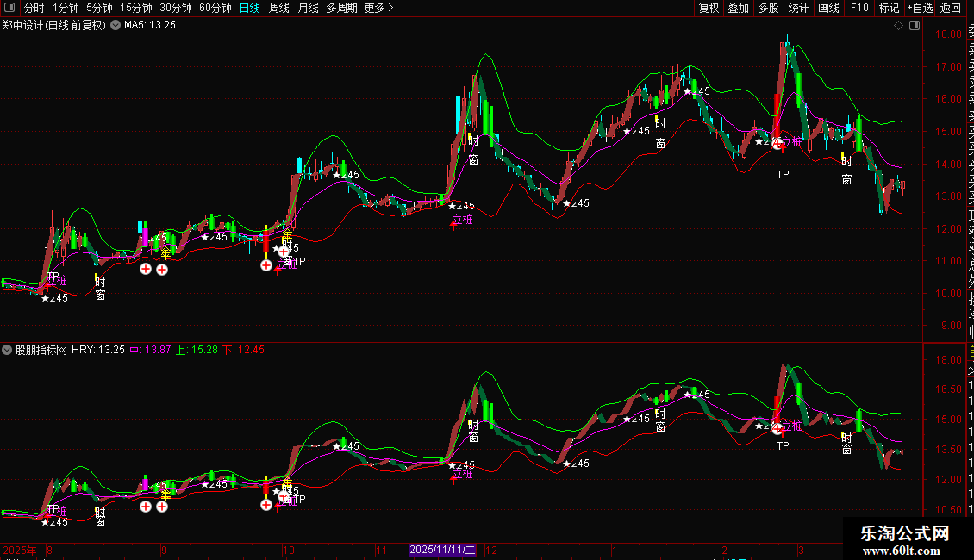The image size is (974, 560).
Task: Click the ★∠45 label below 10.00 level
Action: 54,298
